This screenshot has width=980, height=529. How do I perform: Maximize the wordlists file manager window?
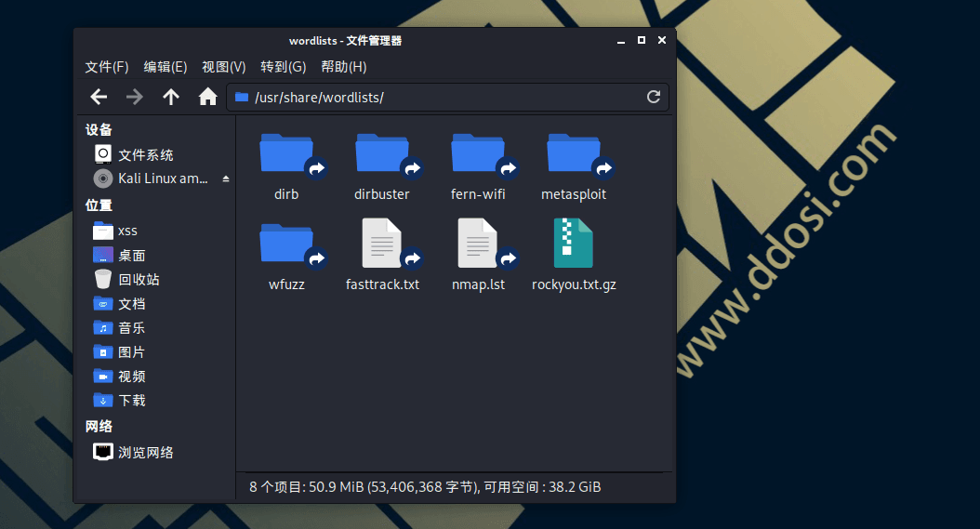pos(642,40)
